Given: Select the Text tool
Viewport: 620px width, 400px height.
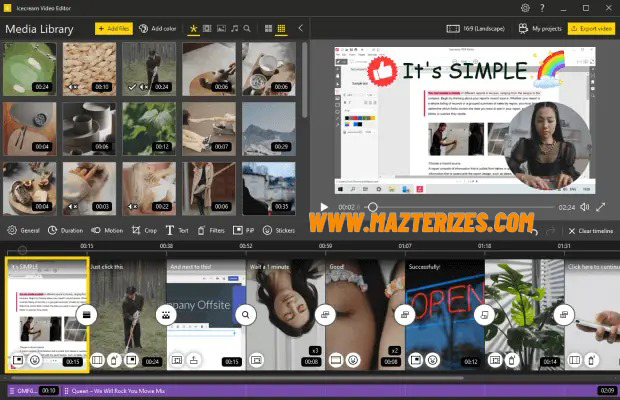Looking at the screenshot, I should (177, 230).
